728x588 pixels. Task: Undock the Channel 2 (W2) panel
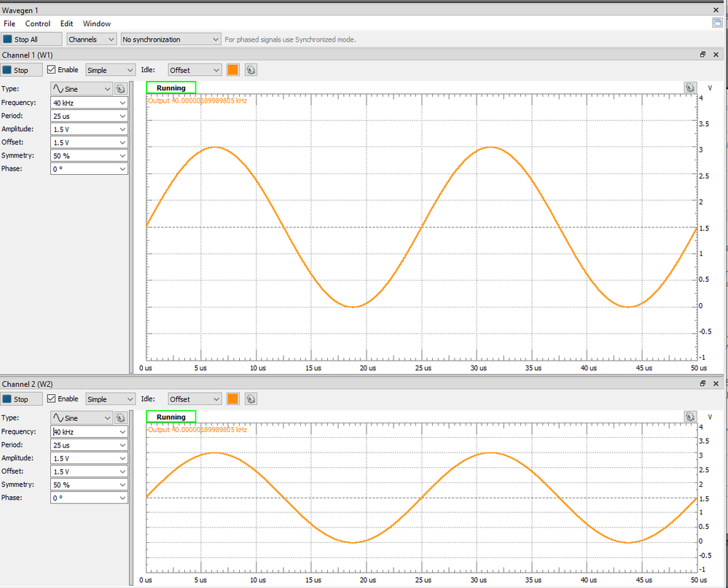(x=703, y=384)
